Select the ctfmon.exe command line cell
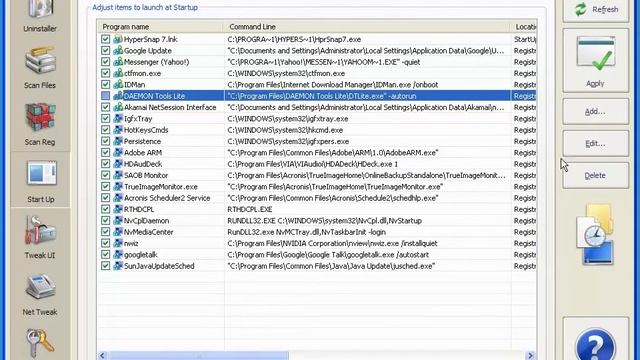This screenshot has height=360, width=640. (x=286, y=73)
